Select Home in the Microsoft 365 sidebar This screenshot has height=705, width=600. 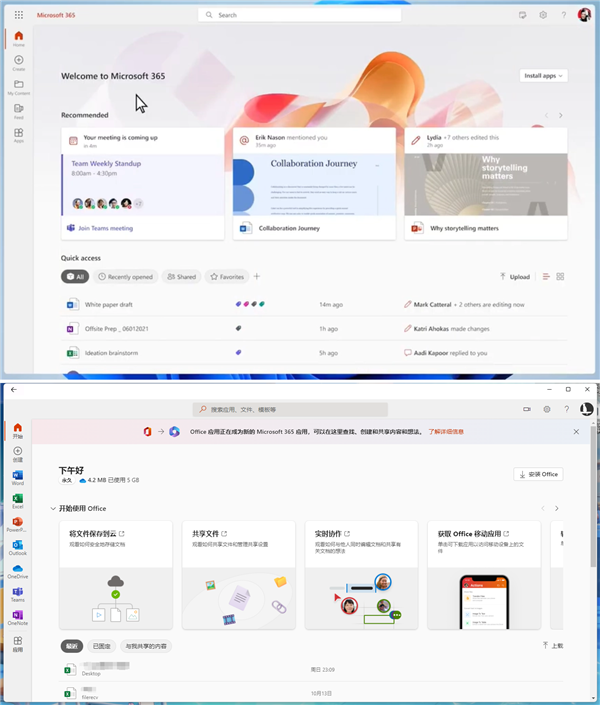pos(18,39)
